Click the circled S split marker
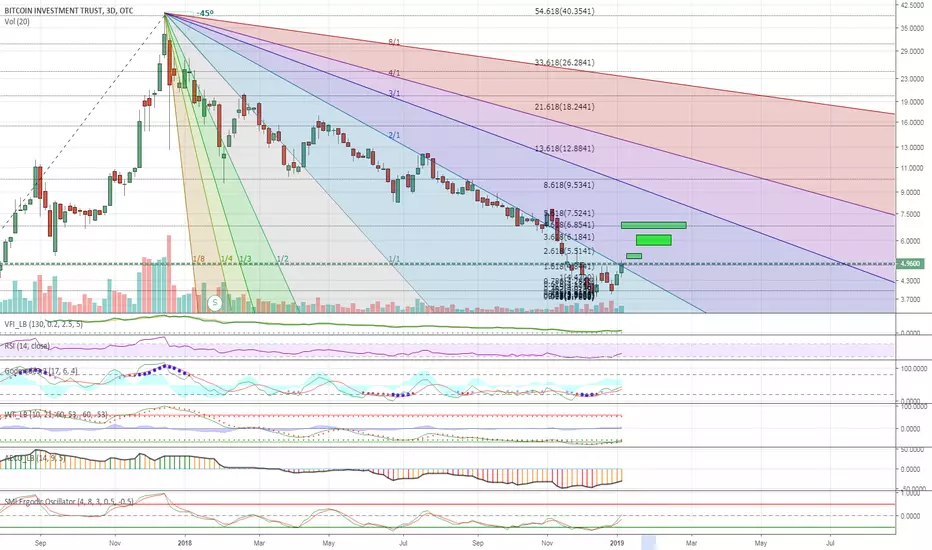The image size is (932, 550). click(x=215, y=303)
